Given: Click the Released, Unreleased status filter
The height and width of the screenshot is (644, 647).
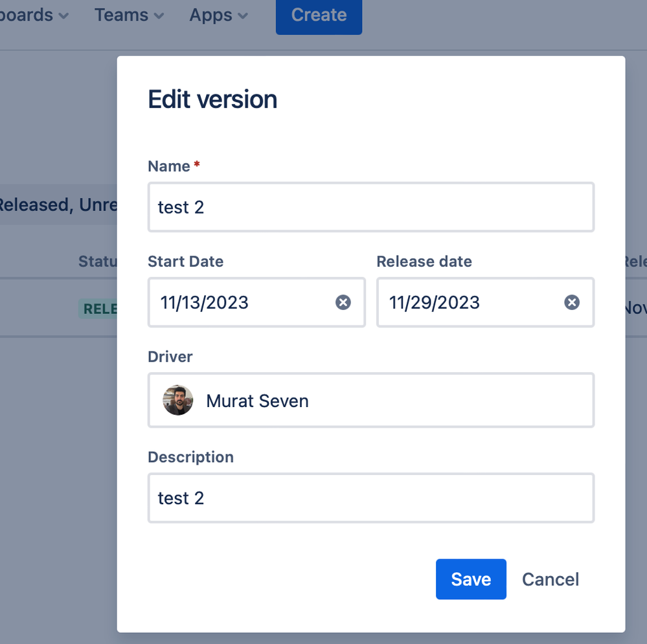Looking at the screenshot, I should pos(58,205).
